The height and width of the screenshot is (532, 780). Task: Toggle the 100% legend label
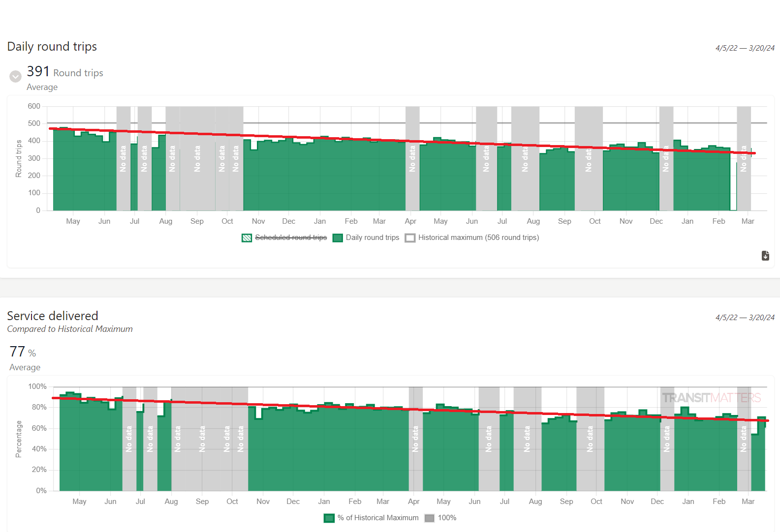coord(447,518)
